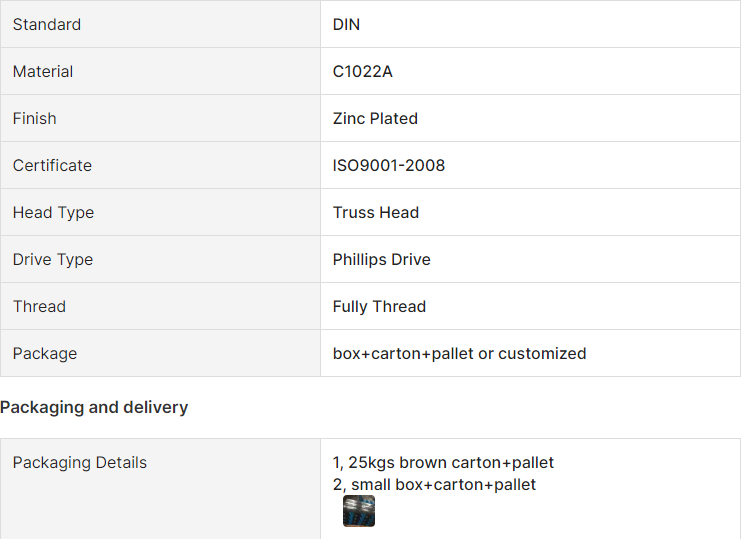Click the Packaging Details label
The width and height of the screenshot is (742, 539).
pos(80,462)
